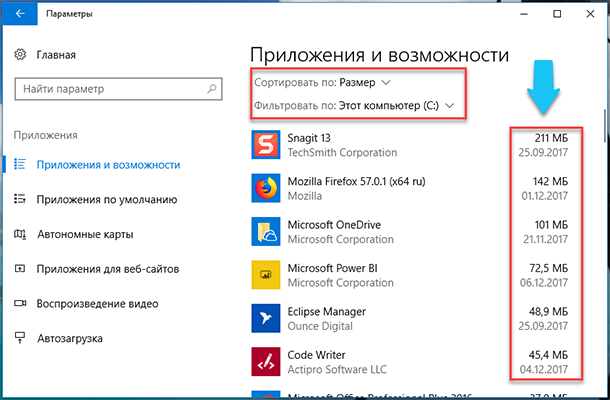Click Actipro Software LLC publisher text
Image resolution: width=610 pixels, height=400 pixels.
pyautogui.click(x=337, y=369)
